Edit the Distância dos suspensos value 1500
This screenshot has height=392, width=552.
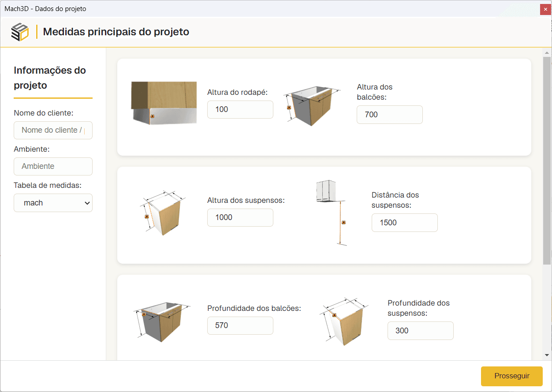tap(405, 223)
